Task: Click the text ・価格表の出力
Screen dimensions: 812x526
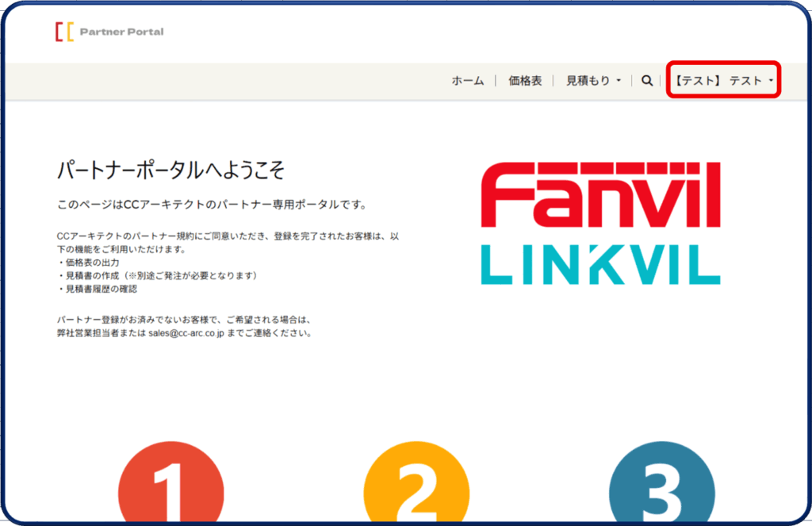Action: point(88,263)
